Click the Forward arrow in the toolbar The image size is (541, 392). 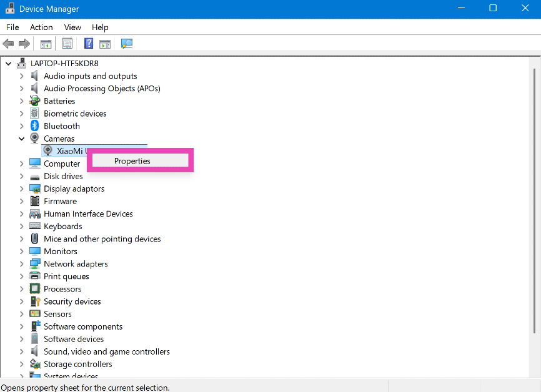(24, 44)
